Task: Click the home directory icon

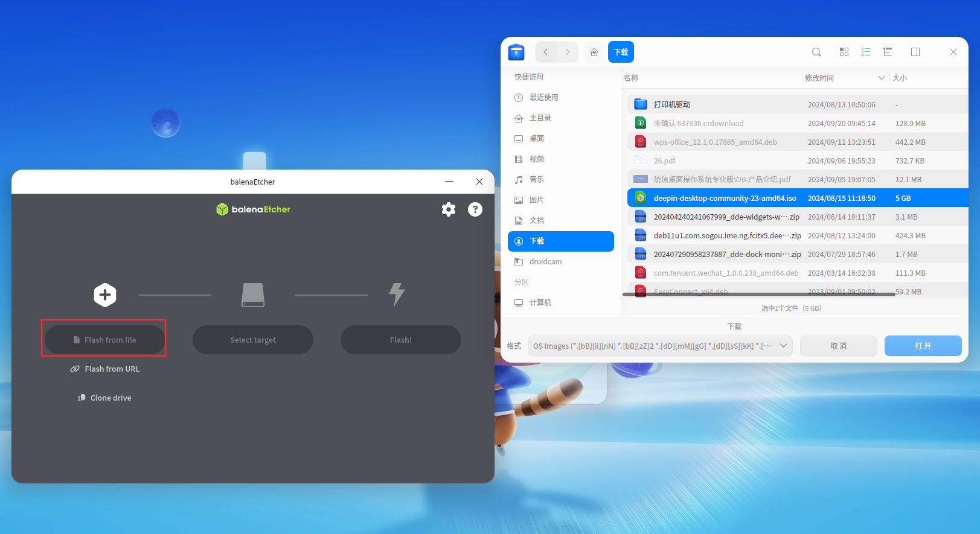Action: click(x=594, y=52)
